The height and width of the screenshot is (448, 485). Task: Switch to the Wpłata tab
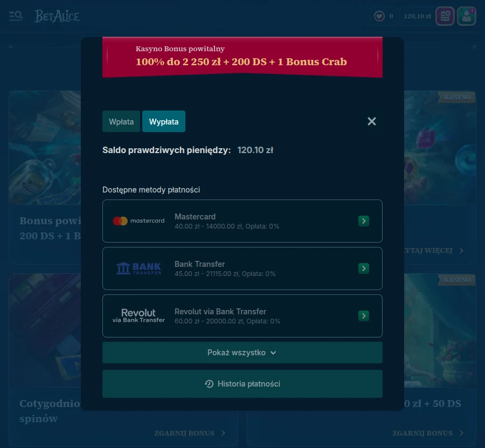[x=121, y=121]
